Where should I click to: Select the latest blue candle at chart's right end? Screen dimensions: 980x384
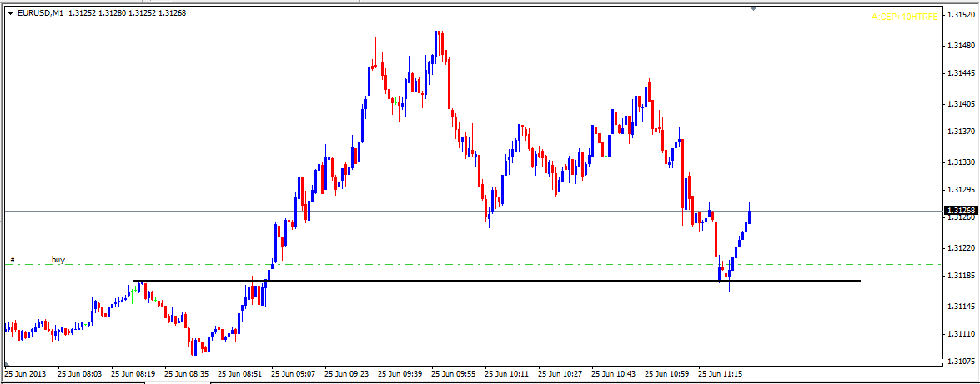(750, 215)
